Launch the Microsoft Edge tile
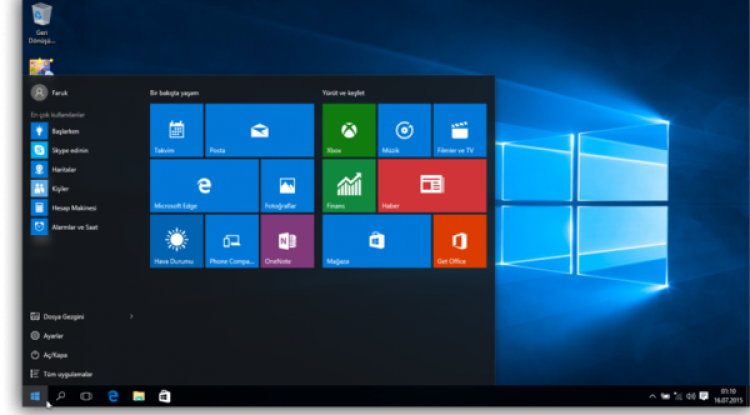 [204, 186]
